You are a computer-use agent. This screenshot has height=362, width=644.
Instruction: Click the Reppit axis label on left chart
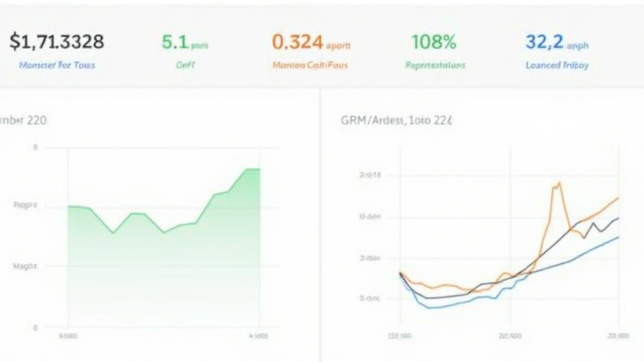point(25,205)
